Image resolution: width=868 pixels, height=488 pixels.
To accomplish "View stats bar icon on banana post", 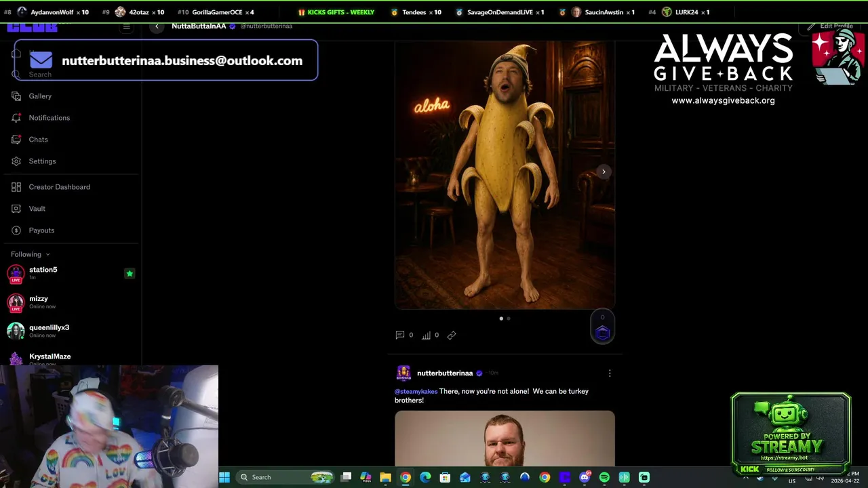I will [427, 335].
